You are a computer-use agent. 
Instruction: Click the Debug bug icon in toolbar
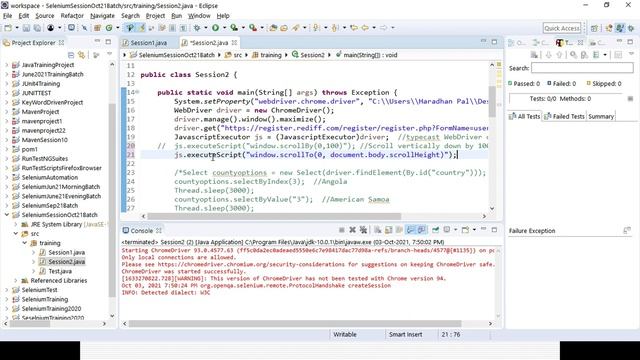click(197, 28)
